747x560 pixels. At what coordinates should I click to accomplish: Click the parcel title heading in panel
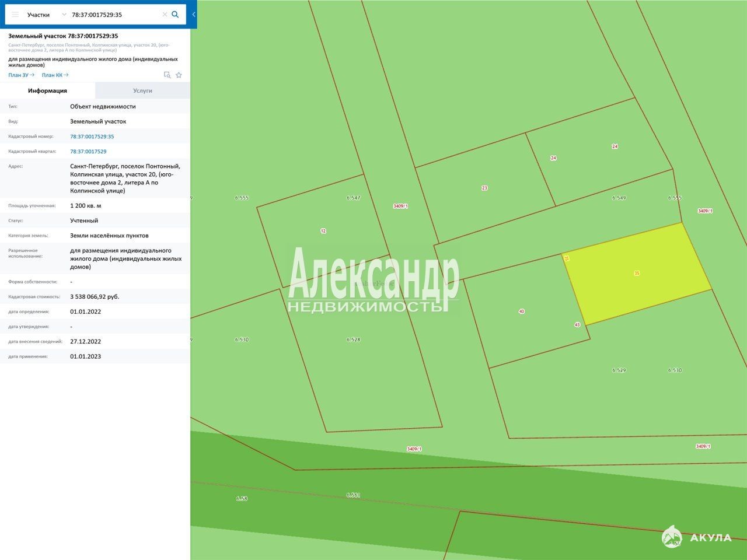click(x=63, y=36)
